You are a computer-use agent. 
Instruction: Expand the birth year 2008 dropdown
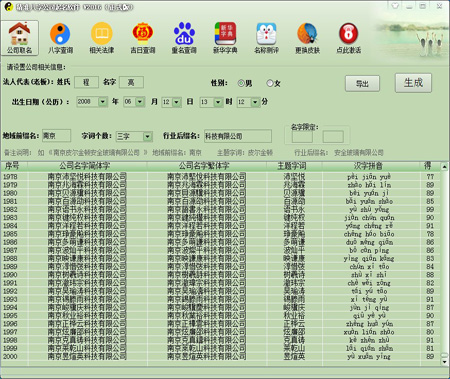point(103,102)
